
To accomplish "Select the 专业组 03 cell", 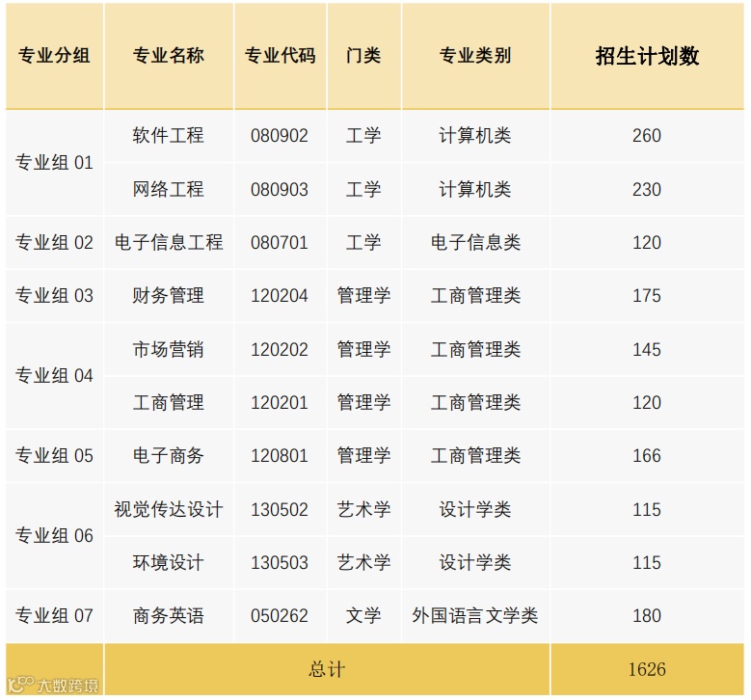I will (x=54, y=296).
